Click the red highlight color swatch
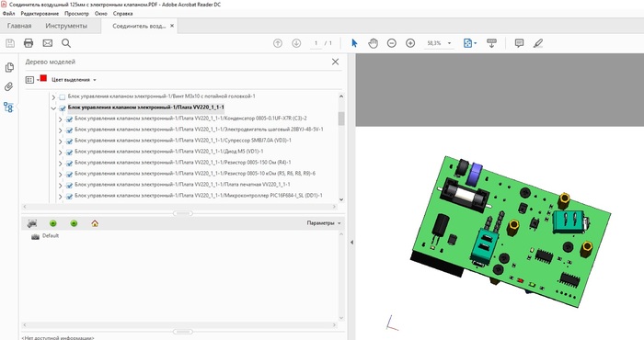 click(x=43, y=78)
